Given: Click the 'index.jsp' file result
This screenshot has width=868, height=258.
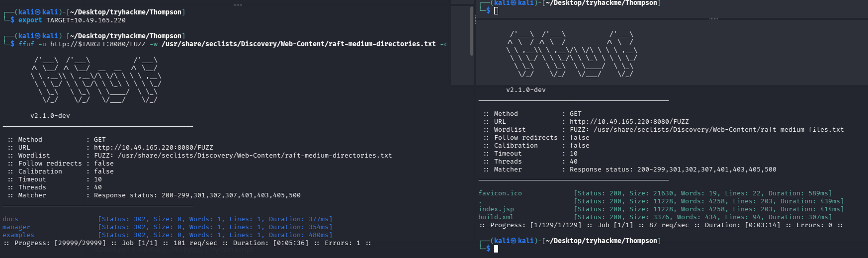Looking at the screenshot, I should (496, 209).
